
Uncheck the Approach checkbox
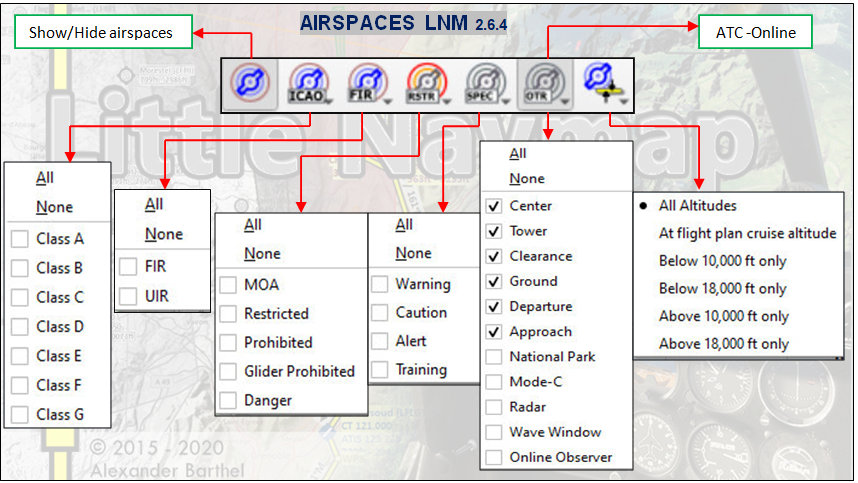[494, 332]
